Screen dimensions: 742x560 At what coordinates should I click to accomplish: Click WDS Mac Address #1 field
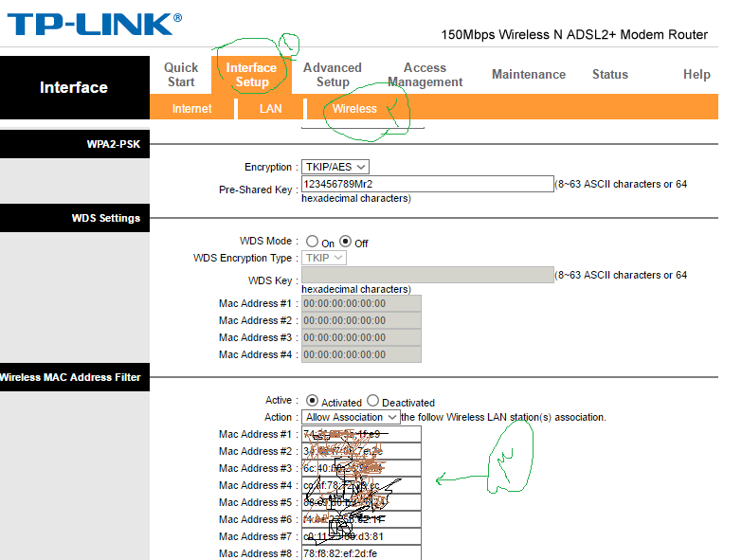pos(361,303)
